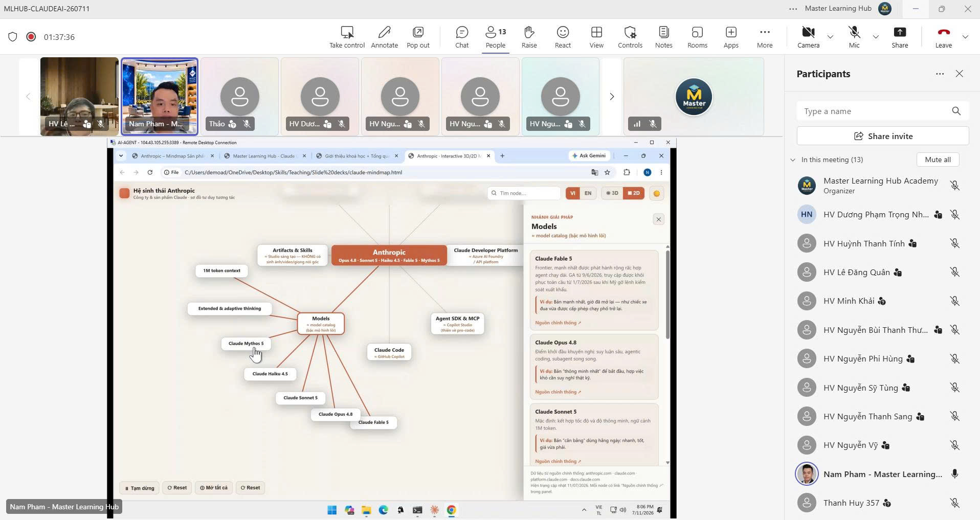Select participant HV Nguyễn Sỹ Tùng
This screenshot has width=980, height=520.
(882, 388)
